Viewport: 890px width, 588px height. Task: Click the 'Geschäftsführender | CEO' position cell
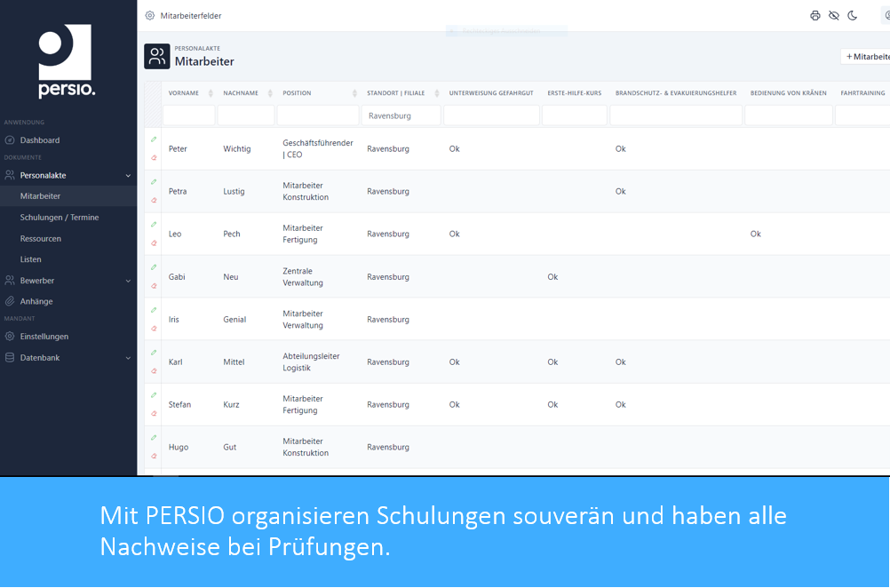coord(318,148)
